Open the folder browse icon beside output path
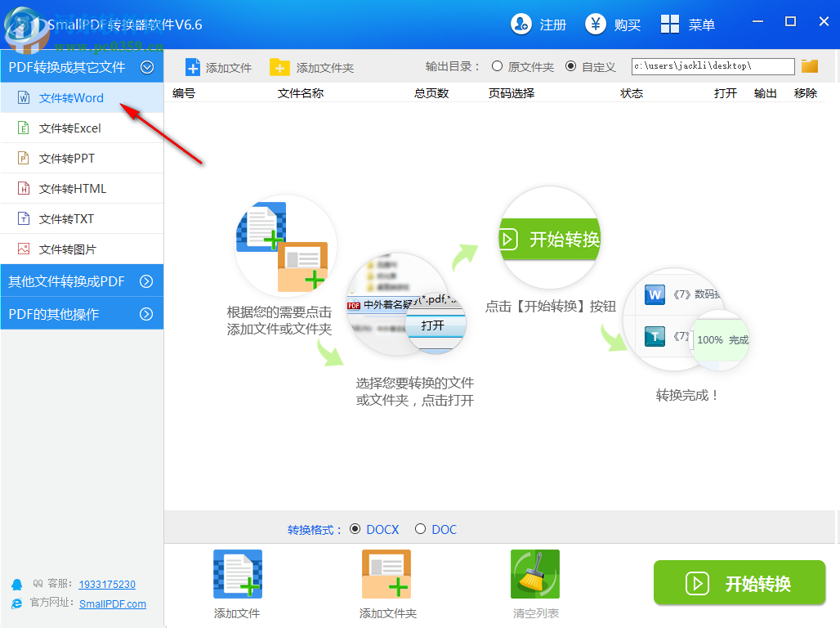 coord(809,65)
